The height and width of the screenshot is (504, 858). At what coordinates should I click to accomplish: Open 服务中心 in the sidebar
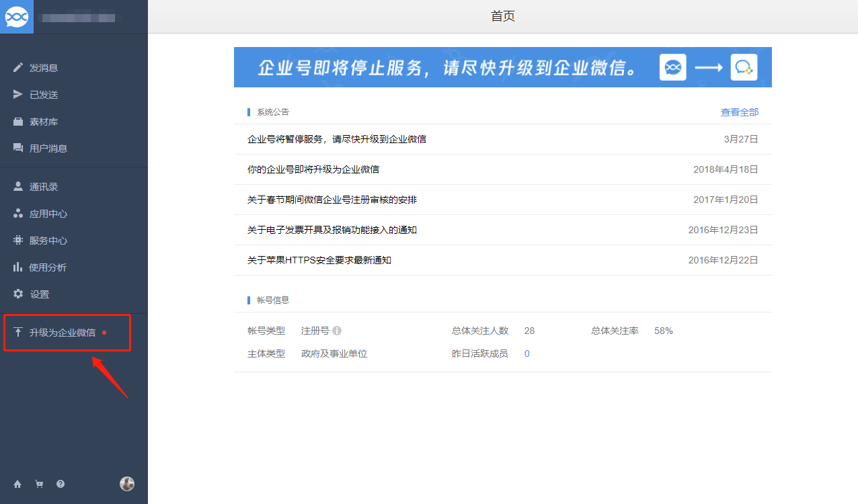click(48, 241)
